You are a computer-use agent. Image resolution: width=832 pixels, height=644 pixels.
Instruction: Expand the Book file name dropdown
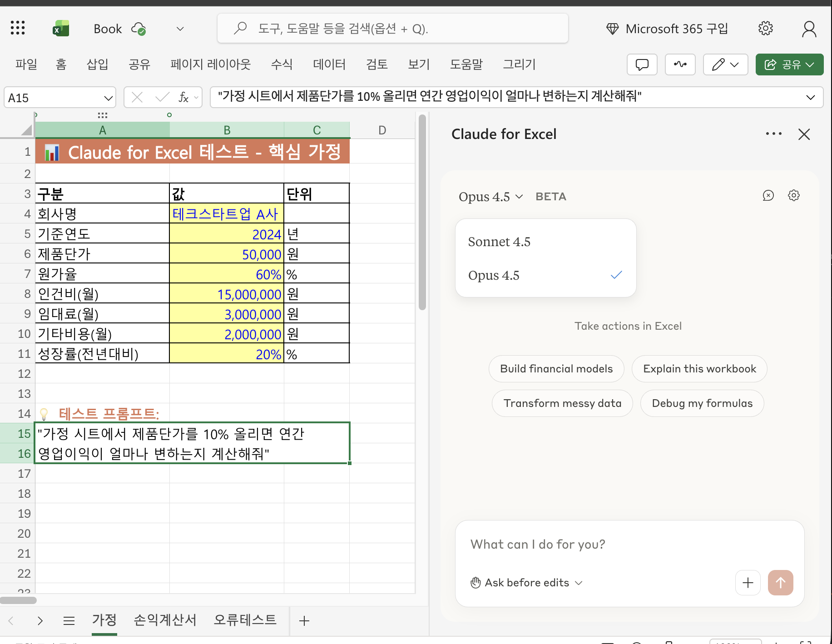pos(180,29)
